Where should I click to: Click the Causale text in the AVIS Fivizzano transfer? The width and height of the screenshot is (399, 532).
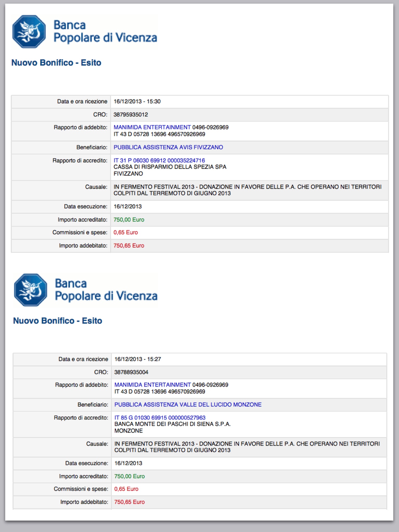248,190
